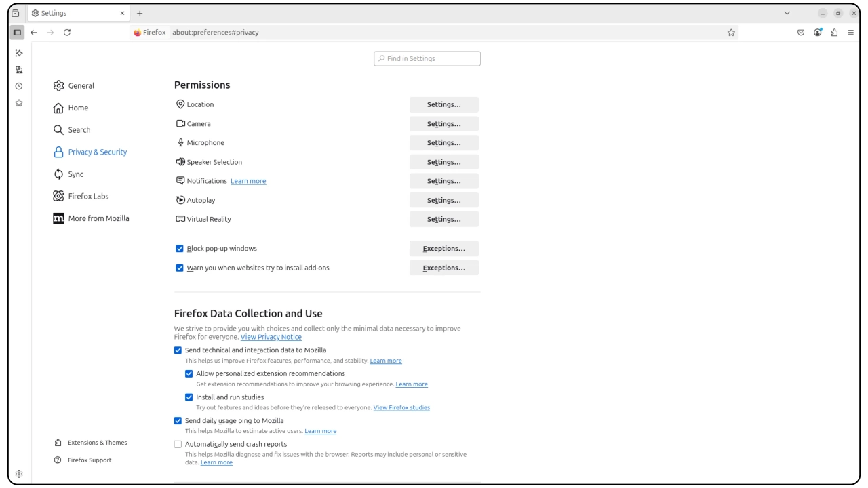This screenshot has width=868, height=488.
Task: Bookmark this page with star icon
Action: click(731, 32)
